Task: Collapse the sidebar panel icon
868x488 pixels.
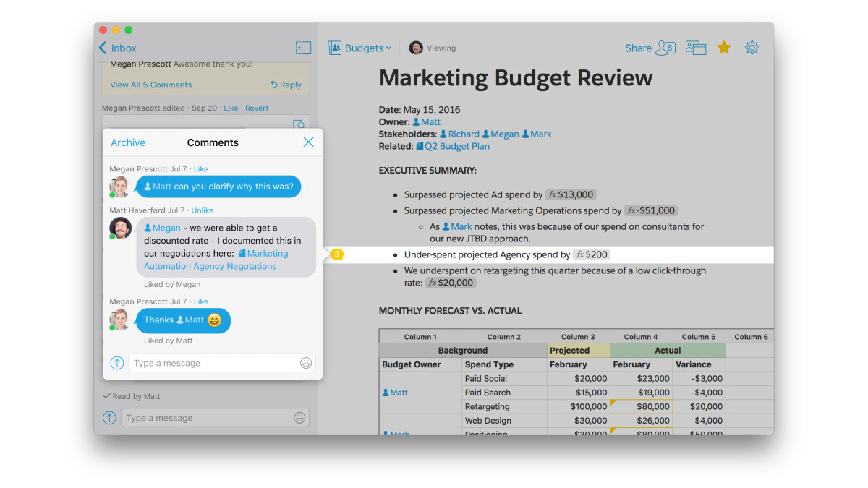Action: click(303, 48)
